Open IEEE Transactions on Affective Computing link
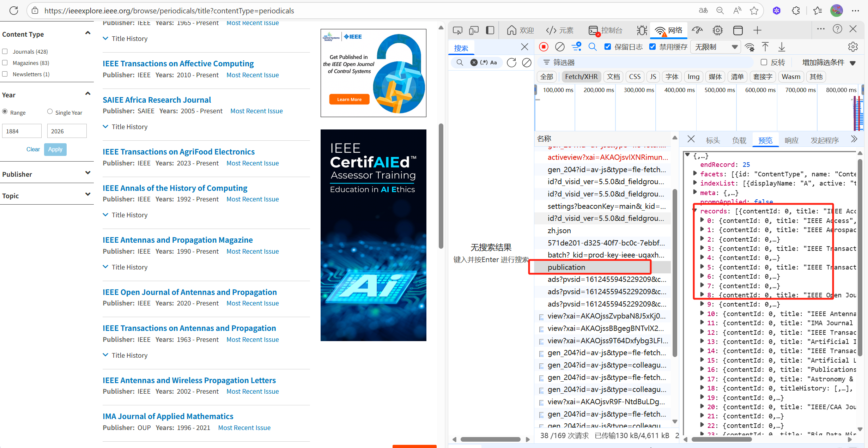Viewport: 868px width, 448px height. [x=178, y=63]
